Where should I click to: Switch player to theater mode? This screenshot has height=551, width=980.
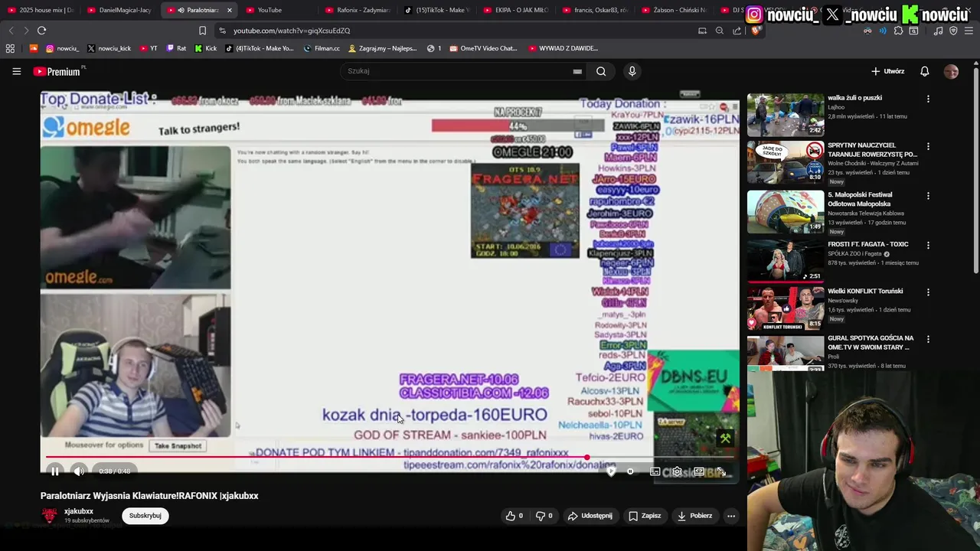pos(699,471)
